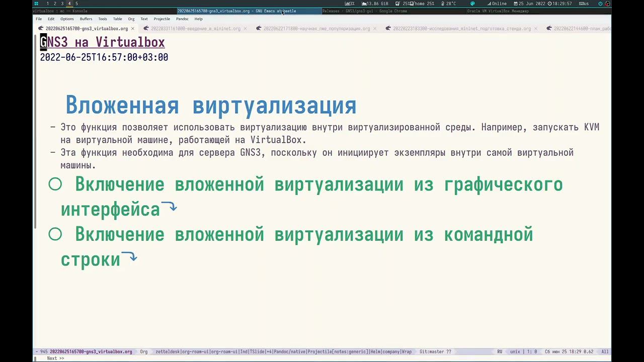Open the Tools menu

coord(103,19)
